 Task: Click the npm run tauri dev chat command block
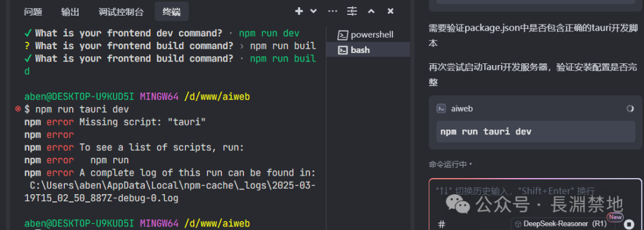pos(535,131)
